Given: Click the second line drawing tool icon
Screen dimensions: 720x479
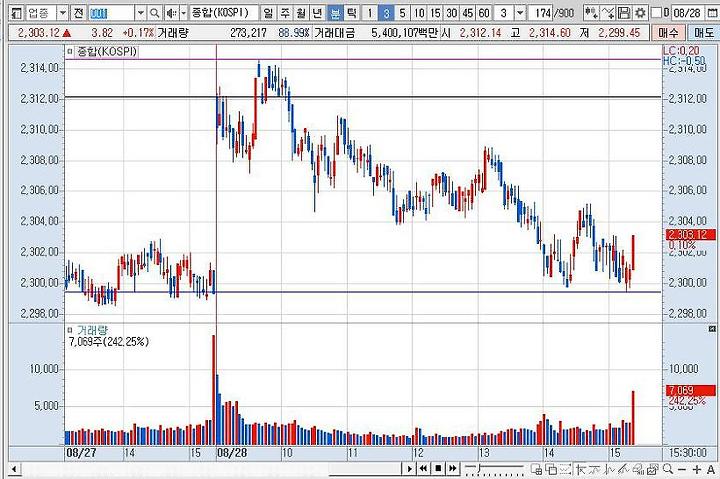Looking at the screenshot, I should coord(596,469).
